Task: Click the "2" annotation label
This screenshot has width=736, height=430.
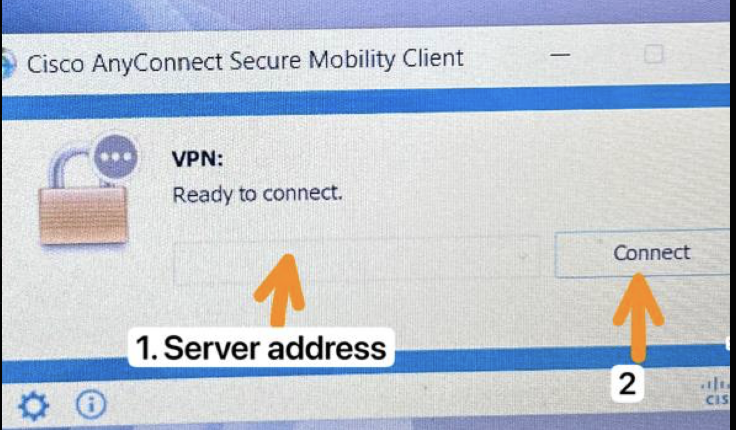Action: point(628,384)
